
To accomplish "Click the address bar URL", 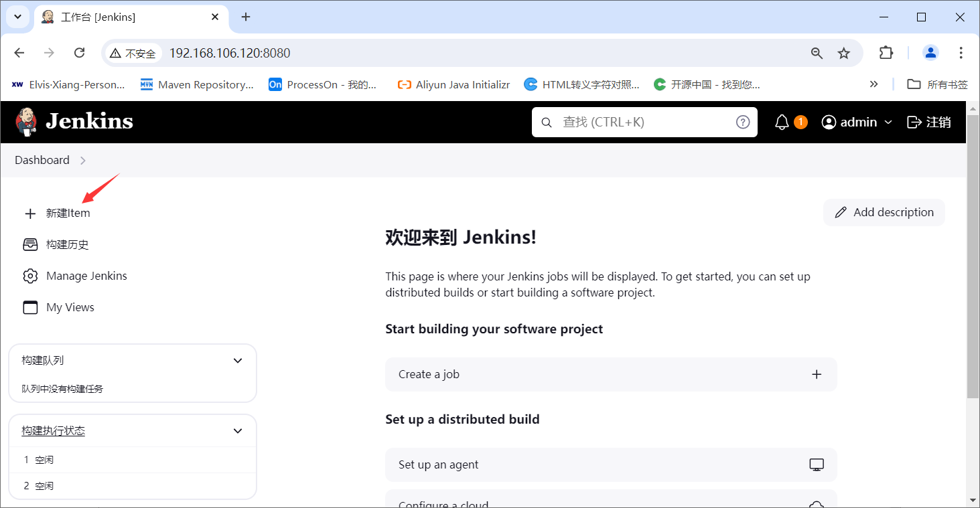I will tap(230, 53).
